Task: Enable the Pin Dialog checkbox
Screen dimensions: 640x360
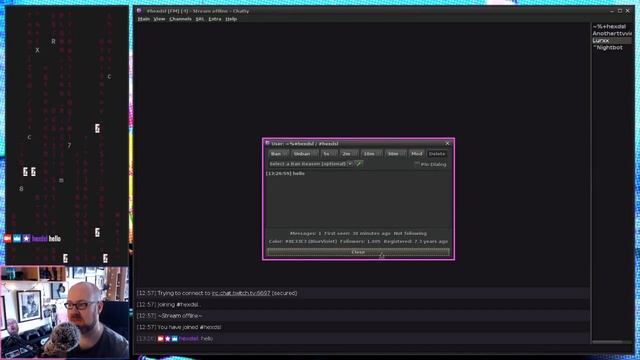Action: tap(417, 164)
